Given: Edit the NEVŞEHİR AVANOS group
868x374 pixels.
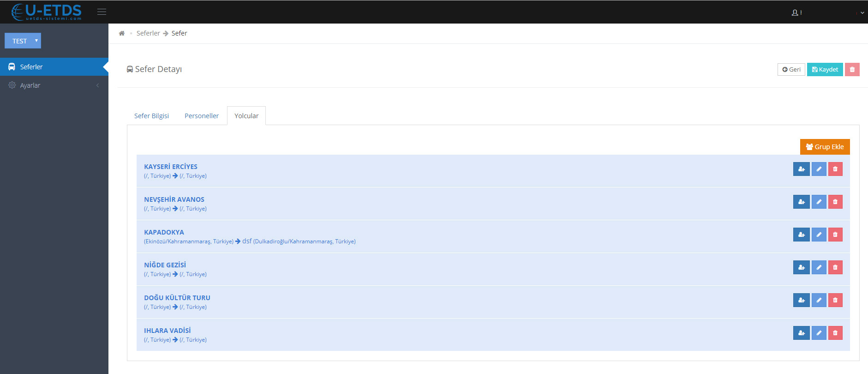Looking at the screenshot, I should [819, 202].
